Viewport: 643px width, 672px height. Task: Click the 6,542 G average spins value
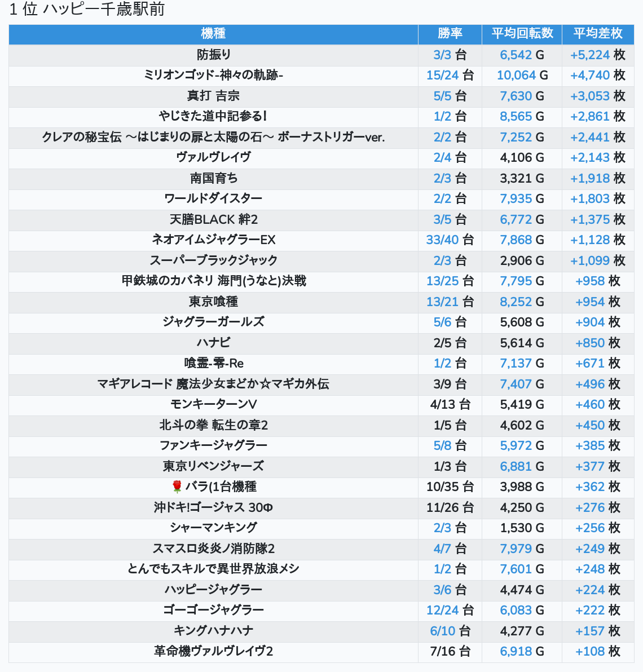[522, 55]
